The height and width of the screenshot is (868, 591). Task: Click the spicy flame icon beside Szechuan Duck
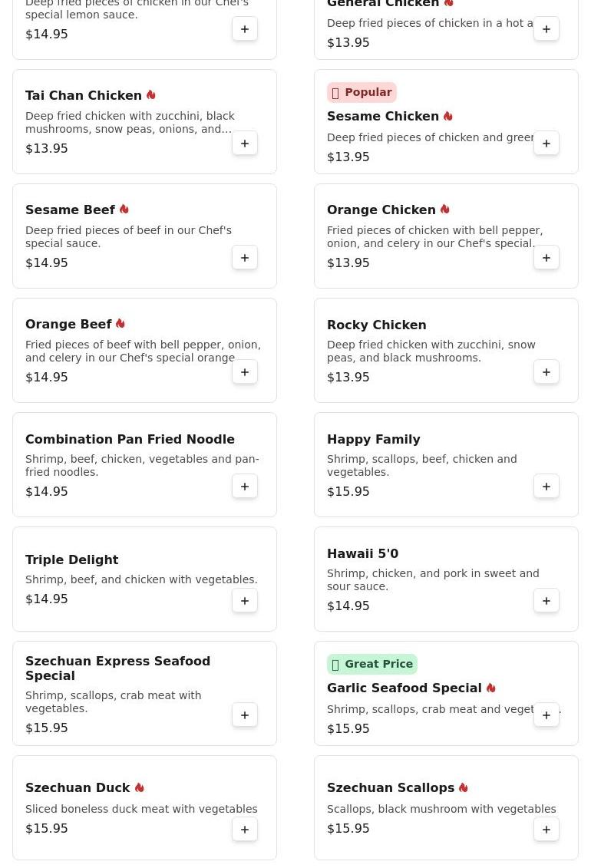click(x=140, y=788)
